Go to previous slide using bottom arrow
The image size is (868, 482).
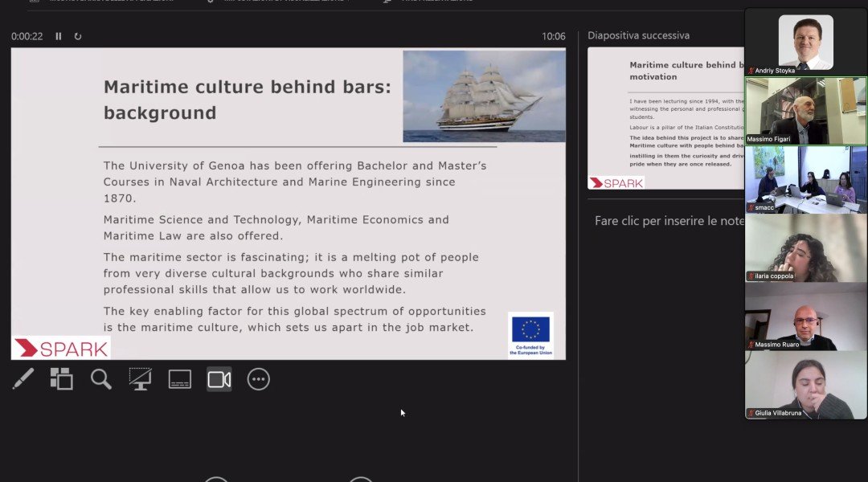point(216,480)
